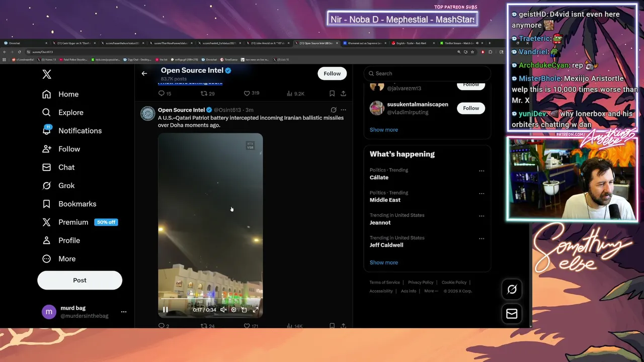Viewport: 644px width, 362px height.
Task: Open options for Middle East trend
Action: point(481,194)
